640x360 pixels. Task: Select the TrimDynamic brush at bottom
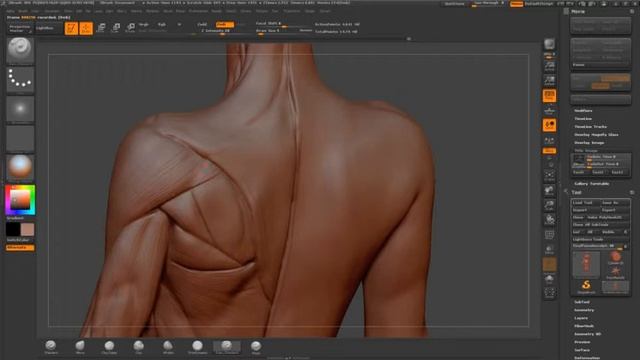[198, 347]
